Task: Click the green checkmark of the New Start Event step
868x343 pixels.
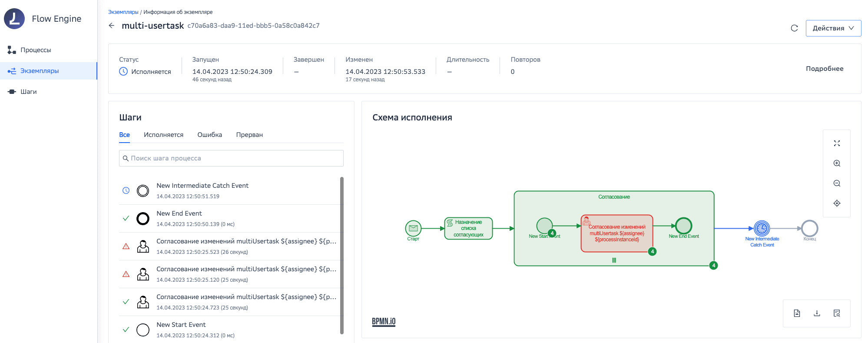Action: tap(126, 330)
